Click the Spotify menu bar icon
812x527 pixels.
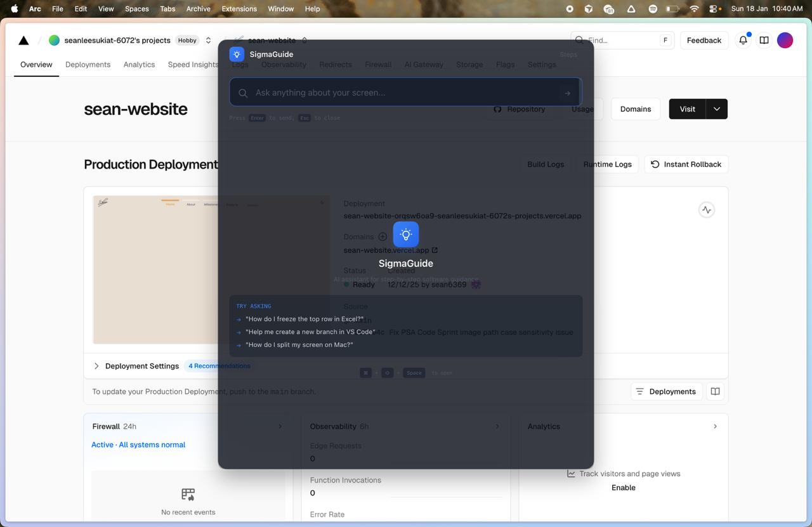click(x=653, y=9)
